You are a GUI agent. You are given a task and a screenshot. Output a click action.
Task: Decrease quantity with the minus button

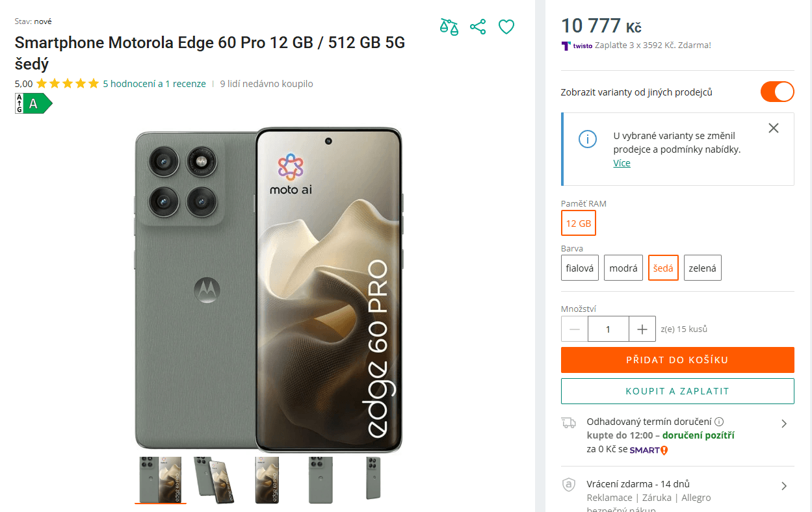coord(575,329)
